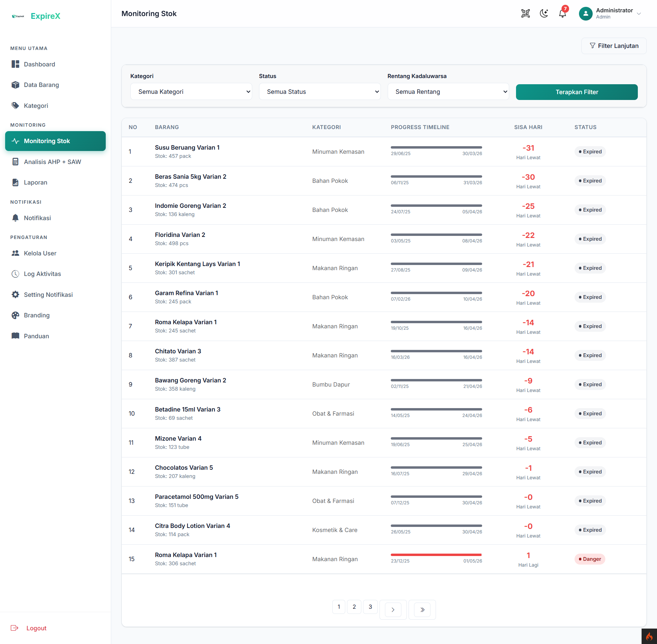Click Expired badge for Chocolatos Varian 5

[x=590, y=472]
